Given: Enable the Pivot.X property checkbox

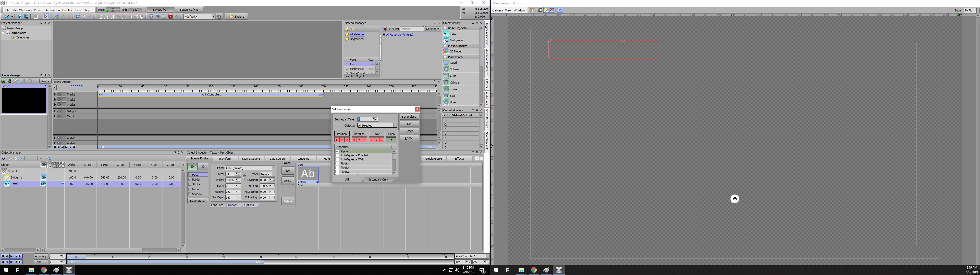Looking at the screenshot, I should tap(337, 164).
